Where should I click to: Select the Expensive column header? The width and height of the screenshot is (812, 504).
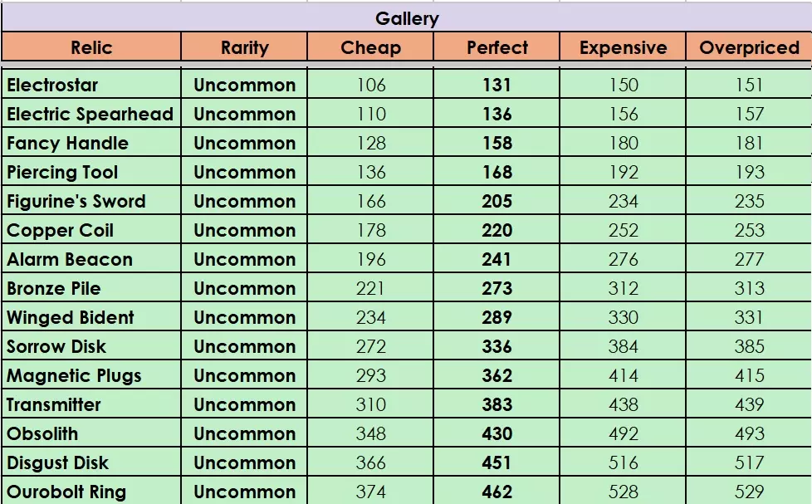[x=623, y=47]
